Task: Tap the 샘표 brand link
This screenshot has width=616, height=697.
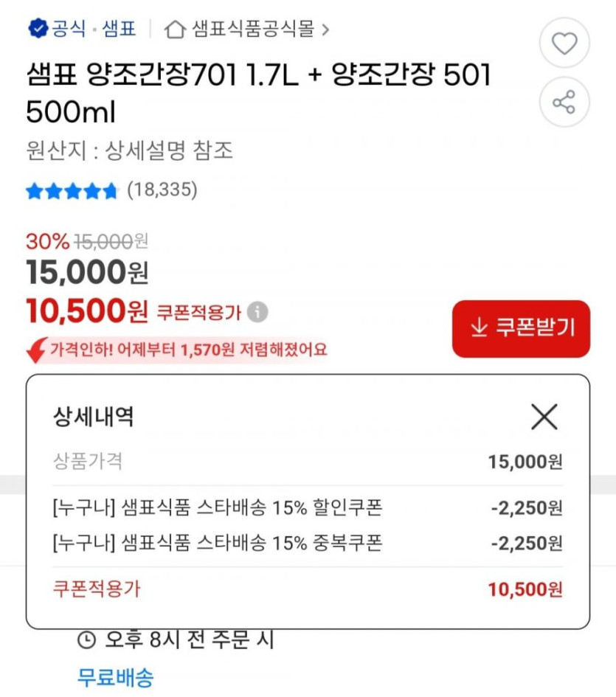Action: pos(119,29)
